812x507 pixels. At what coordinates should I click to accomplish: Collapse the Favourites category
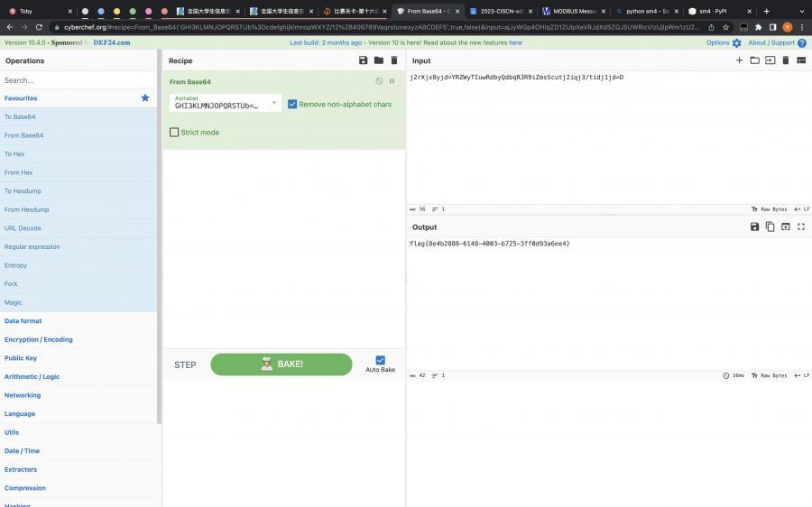(78, 97)
